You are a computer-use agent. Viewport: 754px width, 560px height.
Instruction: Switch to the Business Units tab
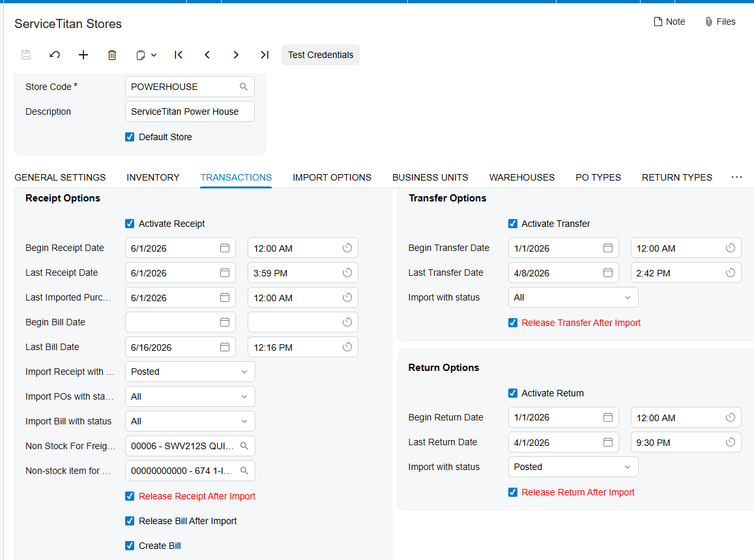(x=430, y=177)
